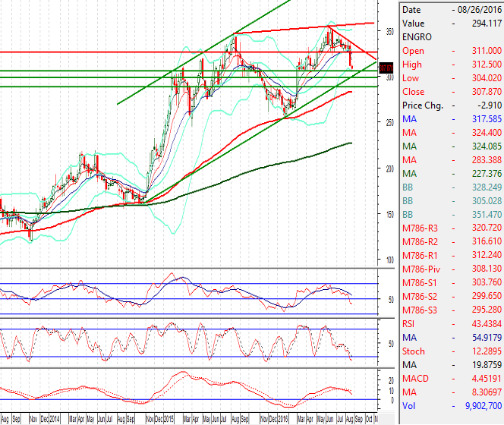
Task: Click the M786-R1 label
Action: [420, 256]
